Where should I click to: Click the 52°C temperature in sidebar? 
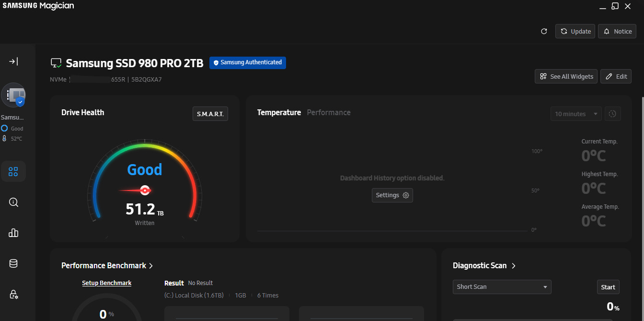(16, 139)
